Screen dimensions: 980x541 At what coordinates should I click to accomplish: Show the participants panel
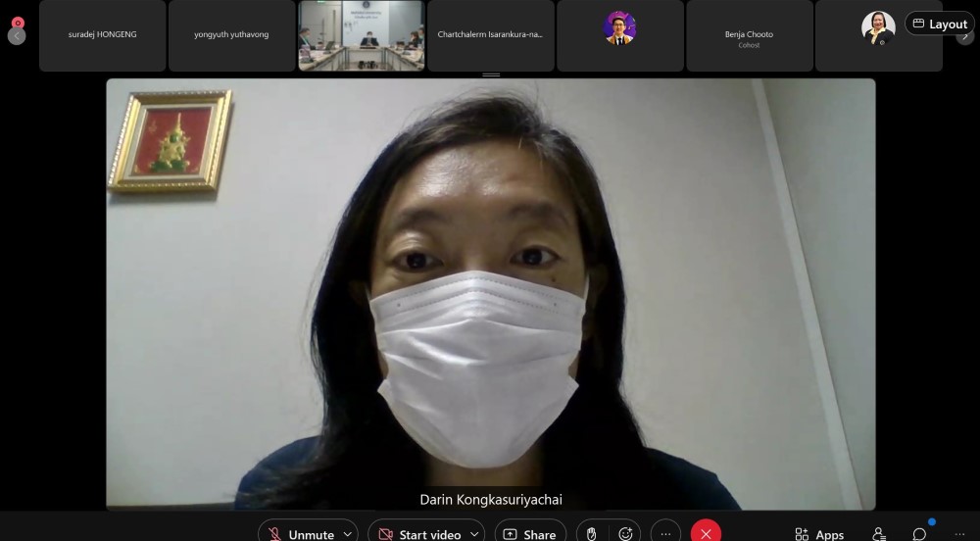tap(879, 533)
